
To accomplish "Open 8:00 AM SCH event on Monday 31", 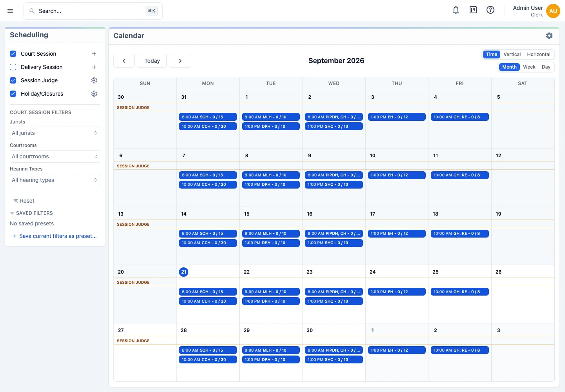I will tap(208, 117).
